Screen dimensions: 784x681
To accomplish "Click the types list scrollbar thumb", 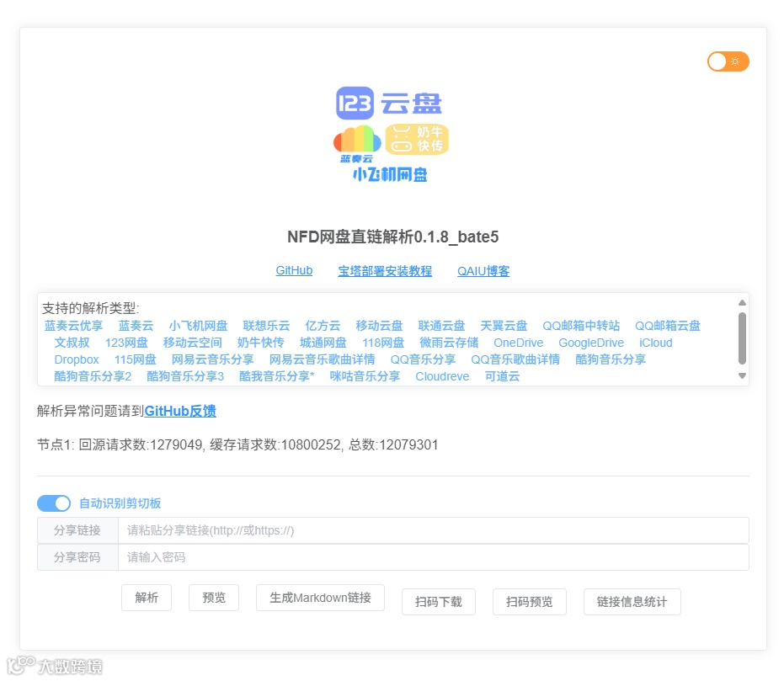I will [743, 338].
